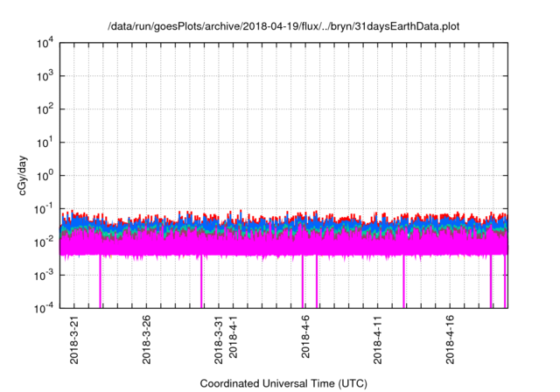Viewport: 560px width, 392px height.
Task: Click the 2018-3-21 date label
Action: (74, 342)
